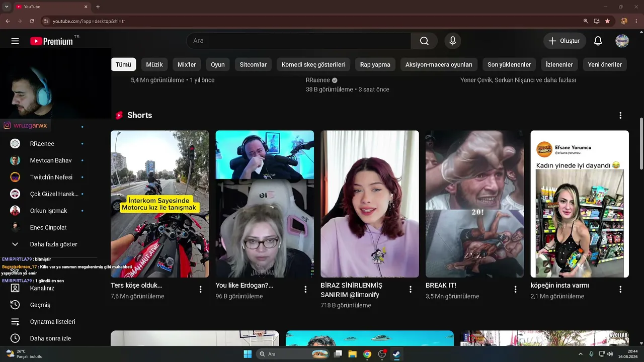Viewport: 644px width, 362px height.
Task: Open File Explorer from the taskbar
Action: tap(352, 354)
